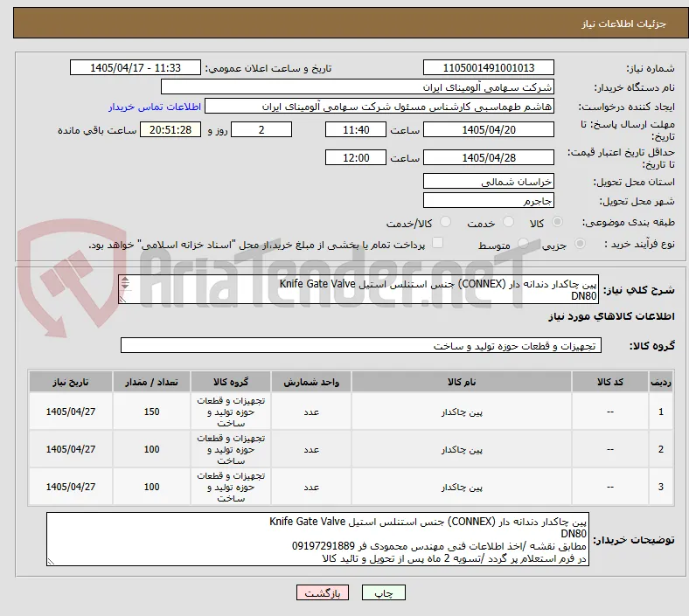Click the price validity date 1405/04/28
This screenshot has height=616, width=689.
pyautogui.click(x=488, y=157)
